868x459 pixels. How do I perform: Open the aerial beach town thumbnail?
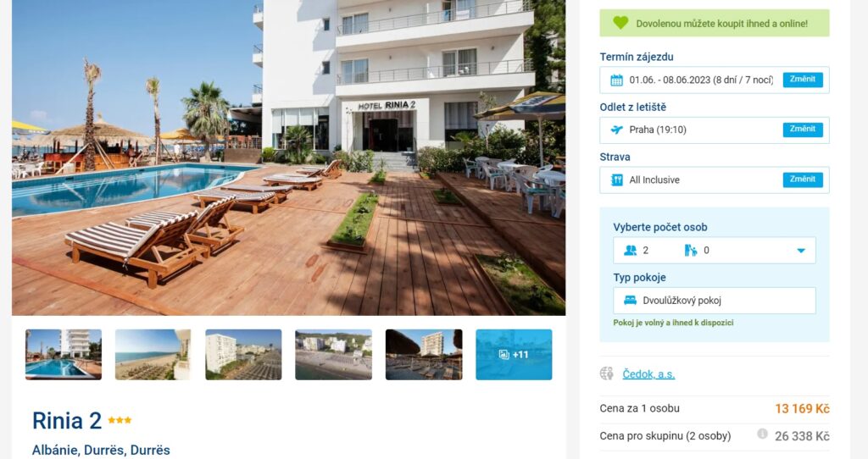point(333,355)
